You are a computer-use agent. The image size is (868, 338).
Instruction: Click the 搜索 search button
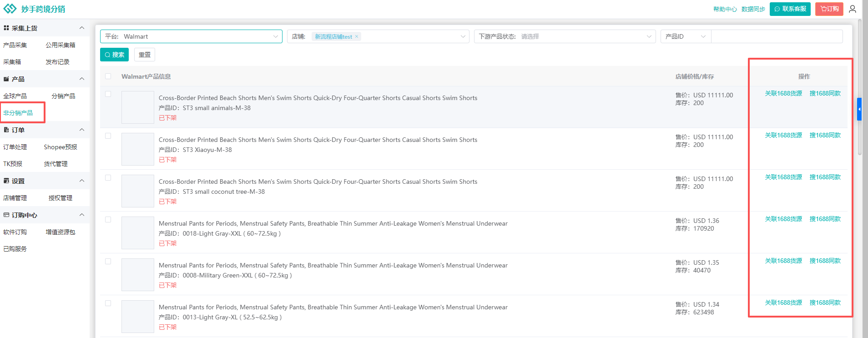114,55
